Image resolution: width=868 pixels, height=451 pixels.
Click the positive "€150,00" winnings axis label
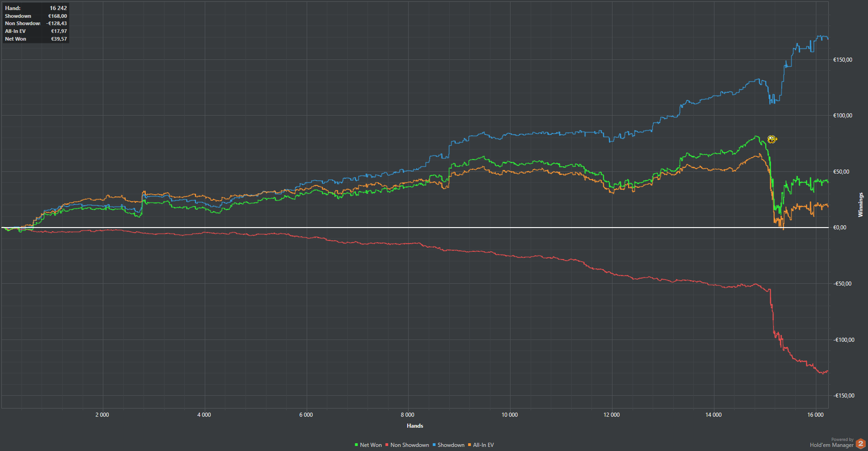[x=842, y=60]
